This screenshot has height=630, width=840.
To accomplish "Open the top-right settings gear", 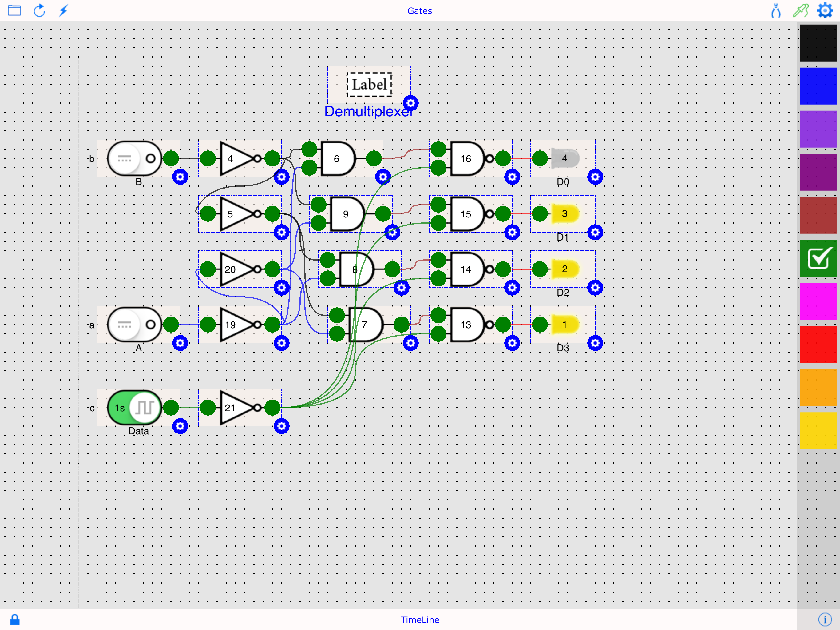I will coord(825,10).
